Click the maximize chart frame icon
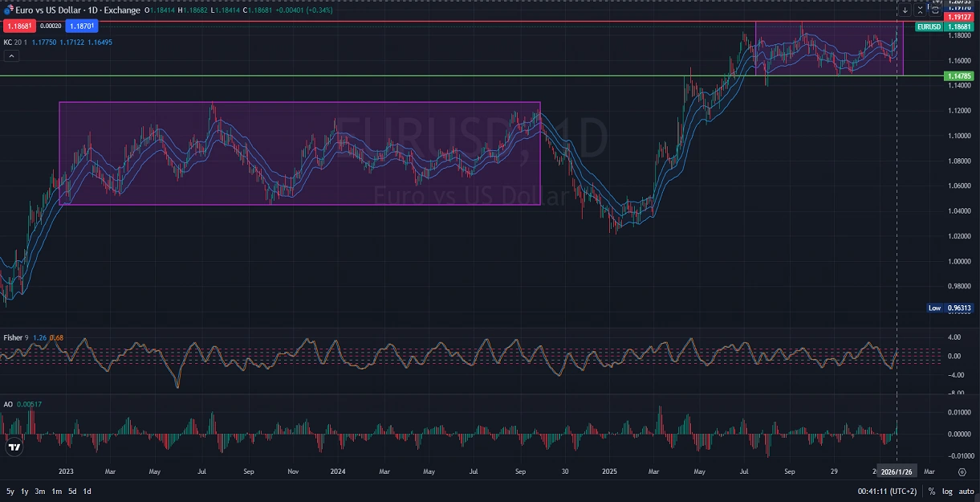Viewport: 980px width, 502px height. [934, 10]
